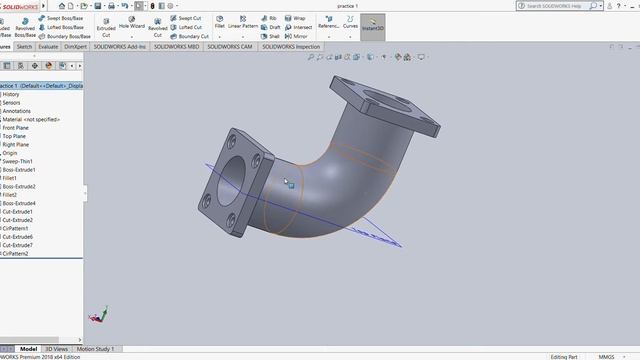Select Cut-Extrude6 in the feature tree
This screenshot has height=360, width=640.
18,237
